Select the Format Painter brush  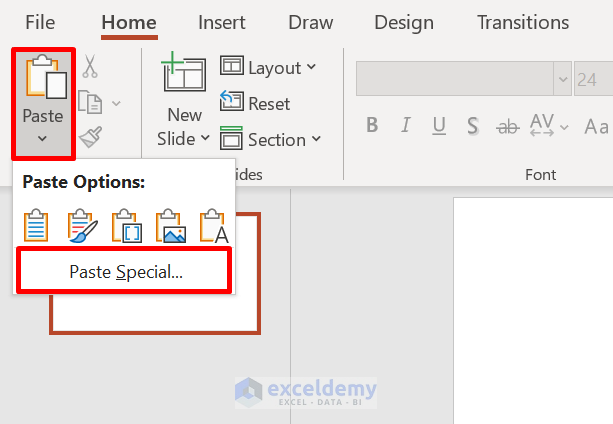[90, 138]
